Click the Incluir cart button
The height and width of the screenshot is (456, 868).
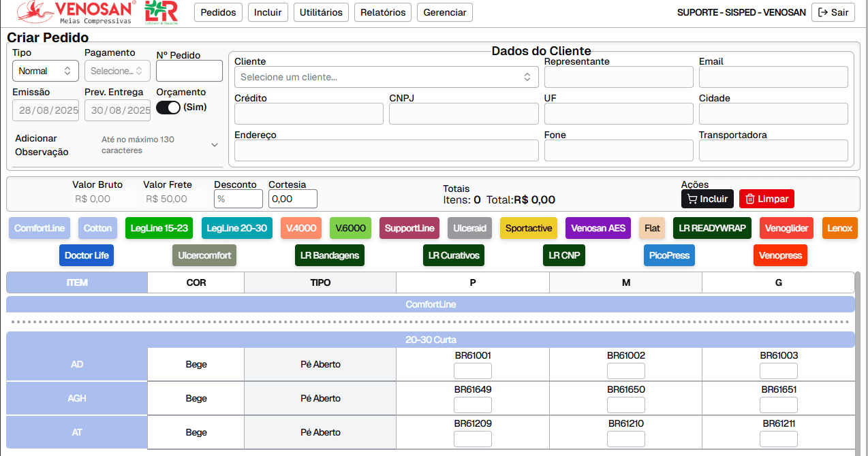pos(707,199)
